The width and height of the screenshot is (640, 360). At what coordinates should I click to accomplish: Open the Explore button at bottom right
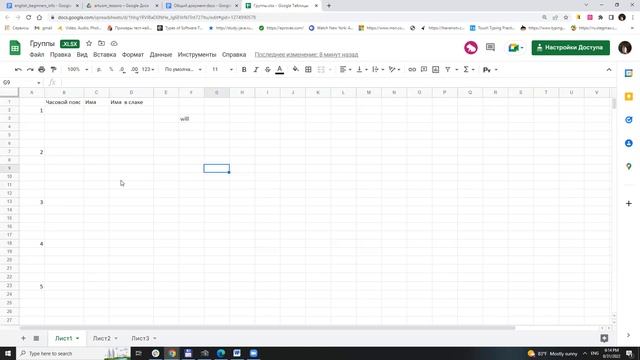pos(604,338)
